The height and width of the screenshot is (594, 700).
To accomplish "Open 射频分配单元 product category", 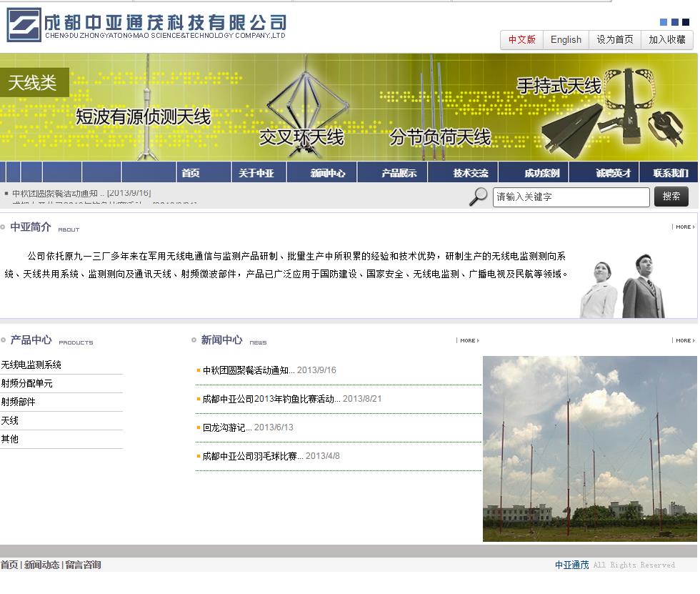I will [27, 383].
